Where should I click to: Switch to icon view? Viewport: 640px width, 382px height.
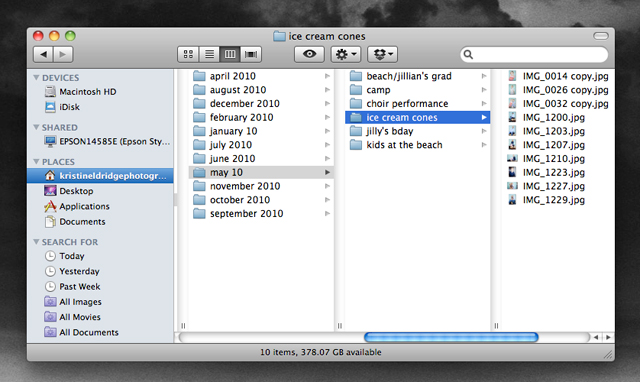pyautogui.click(x=188, y=54)
